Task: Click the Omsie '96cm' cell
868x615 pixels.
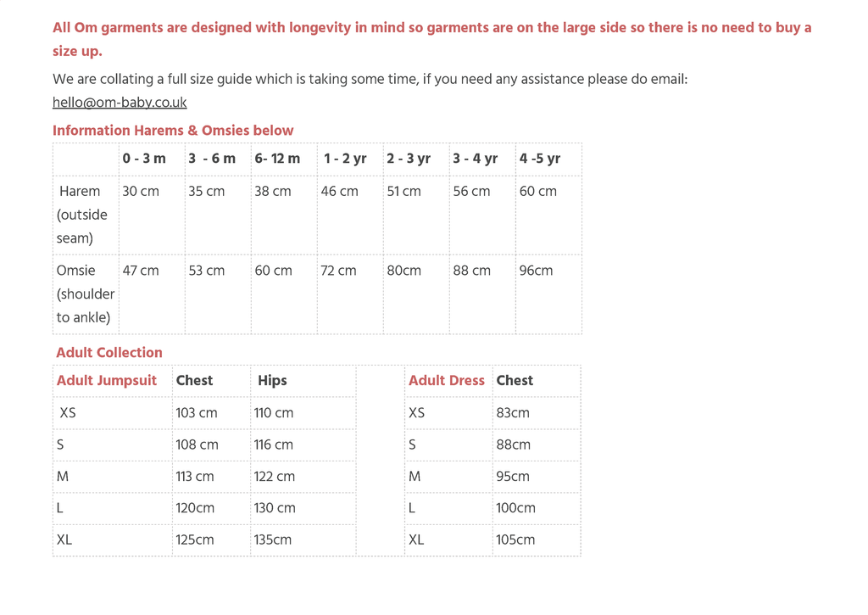Action: point(536,271)
